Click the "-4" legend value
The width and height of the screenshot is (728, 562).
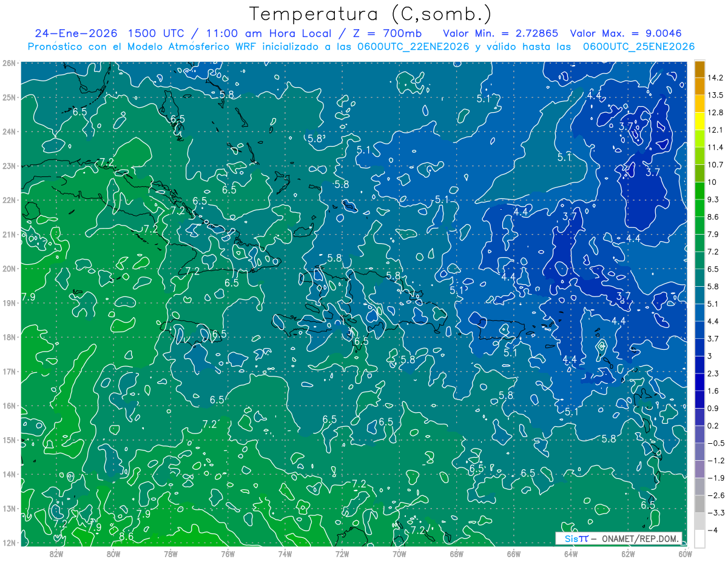click(x=712, y=530)
